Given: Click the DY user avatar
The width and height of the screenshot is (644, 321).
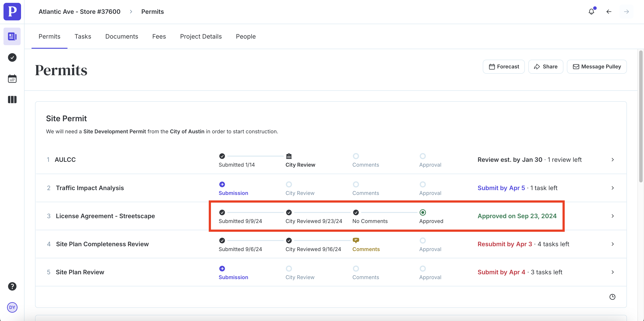Looking at the screenshot, I should click(12, 307).
